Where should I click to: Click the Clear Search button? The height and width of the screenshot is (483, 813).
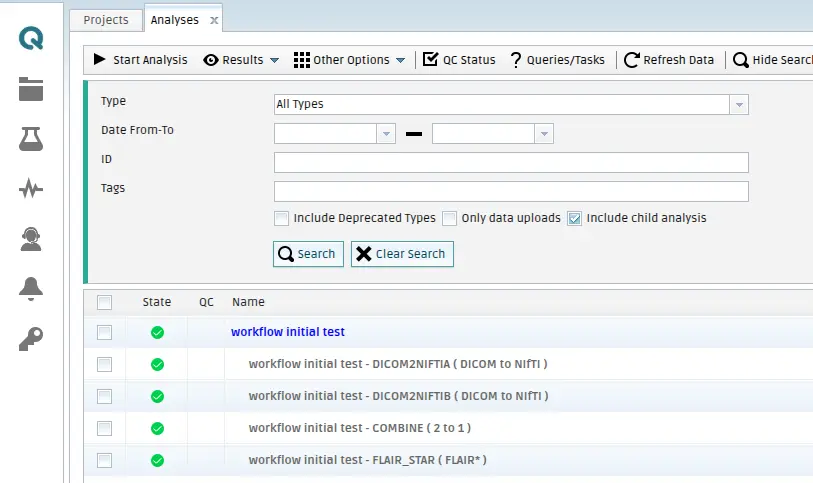coord(402,254)
